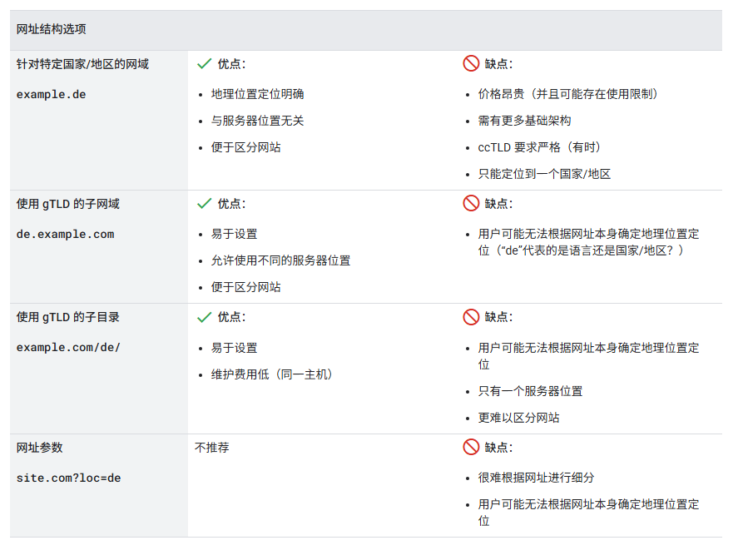Click the site.com?loc=de URL sample
The width and height of the screenshot is (743, 560).
(67, 478)
